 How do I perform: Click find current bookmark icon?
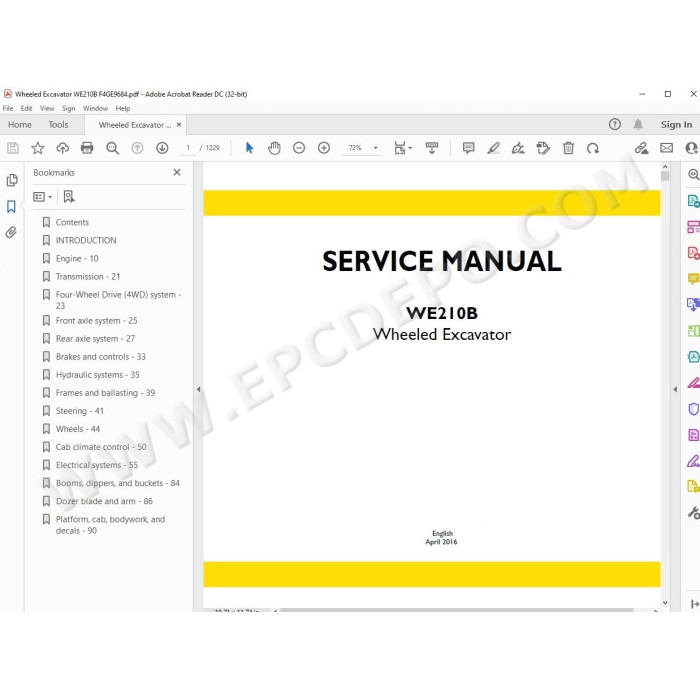point(69,196)
